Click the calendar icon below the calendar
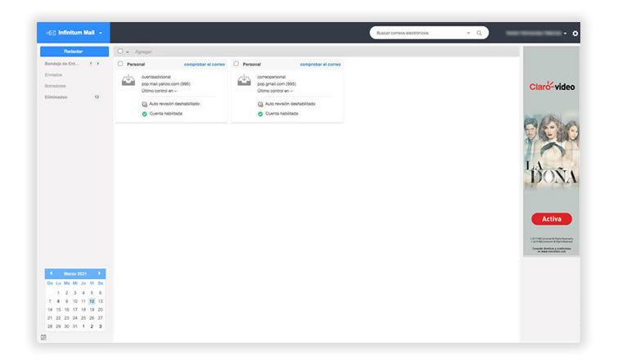 [43, 337]
